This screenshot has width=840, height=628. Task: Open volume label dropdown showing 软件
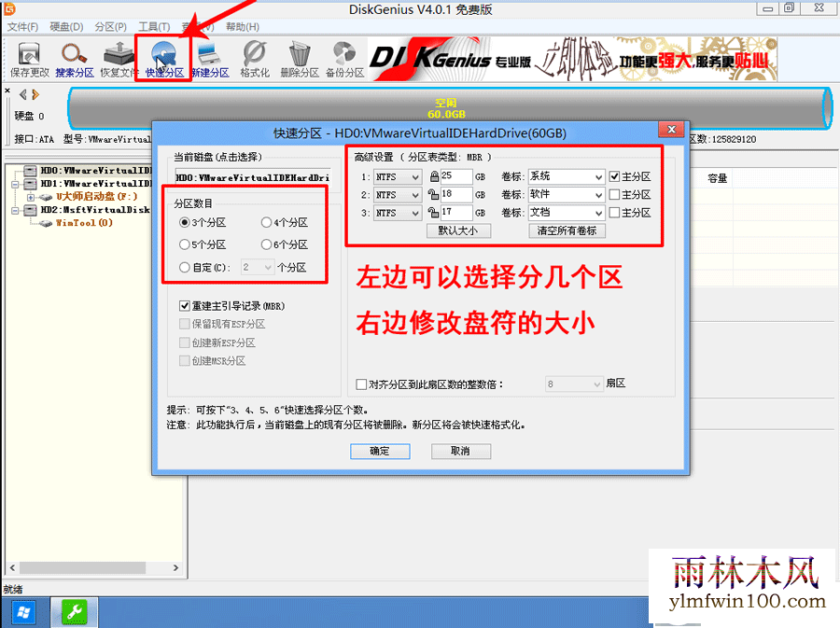tap(567, 195)
